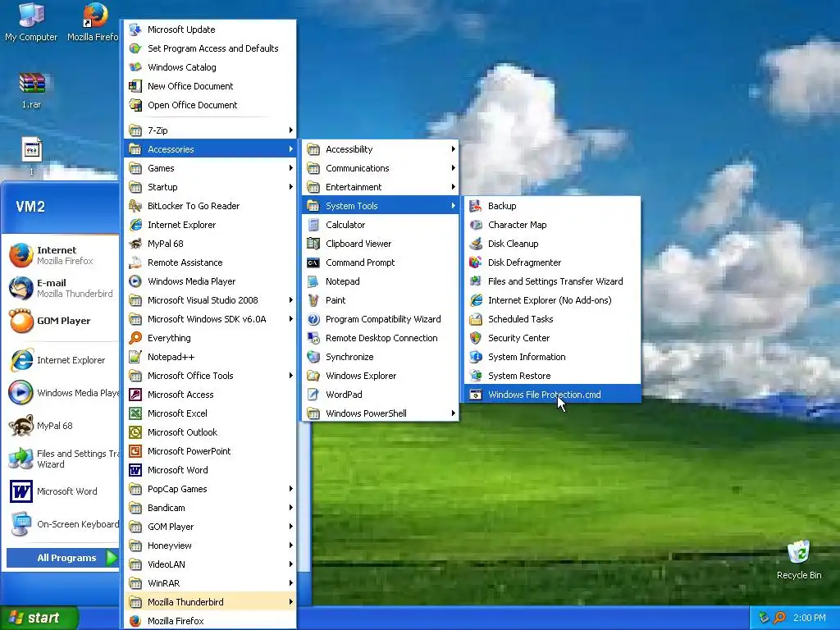The width and height of the screenshot is (840, 630).
Task: Open Microsoft Update entry
Action: point(210,30)
